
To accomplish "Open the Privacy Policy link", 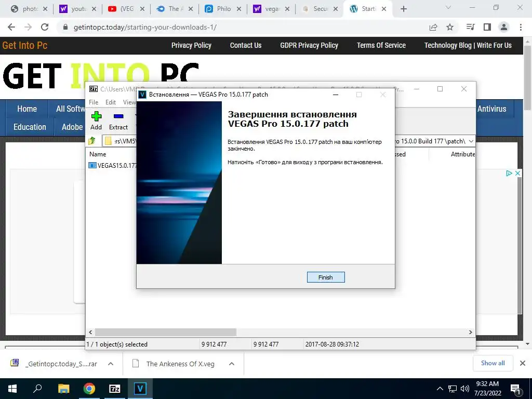I will click(191, 45).
